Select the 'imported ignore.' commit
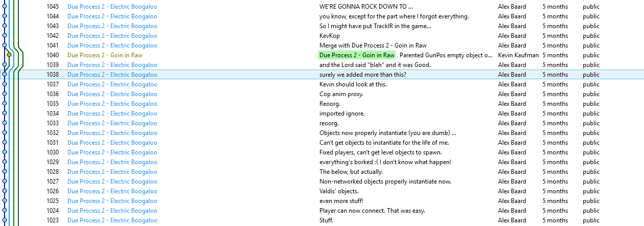This screenshot has width=644, height=226. pos(342,114)
